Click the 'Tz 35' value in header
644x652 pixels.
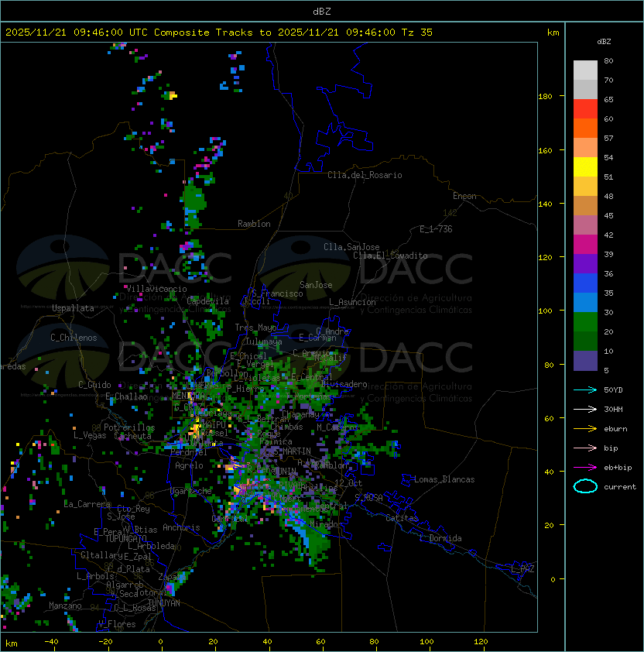[417, 33]
